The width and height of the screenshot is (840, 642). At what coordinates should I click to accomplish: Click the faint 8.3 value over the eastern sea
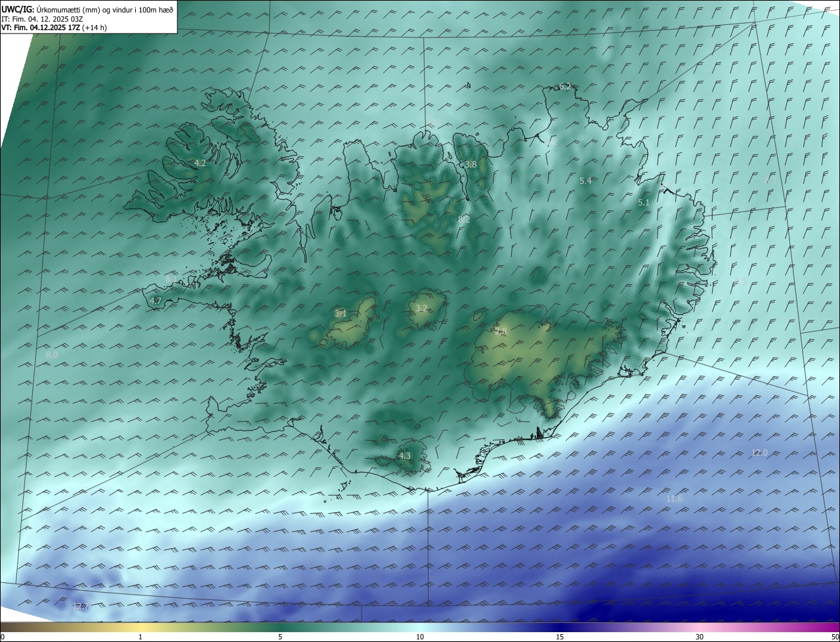coord(770,179)
